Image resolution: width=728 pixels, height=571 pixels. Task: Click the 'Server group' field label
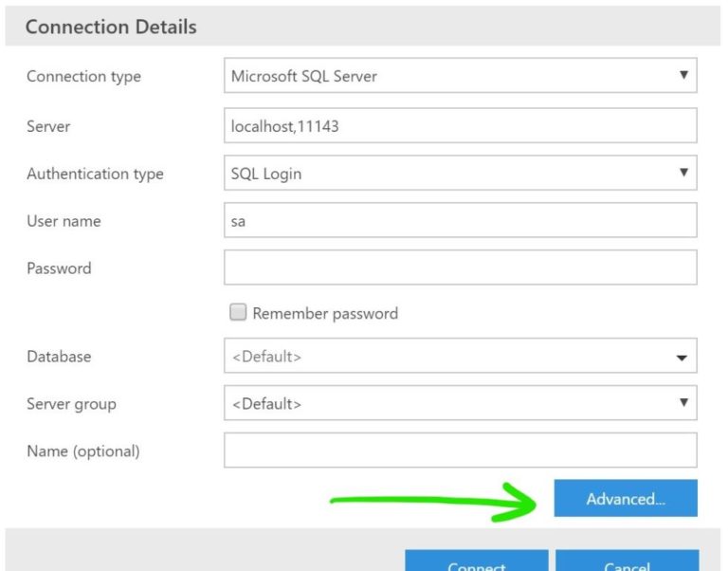click(71, 404)
